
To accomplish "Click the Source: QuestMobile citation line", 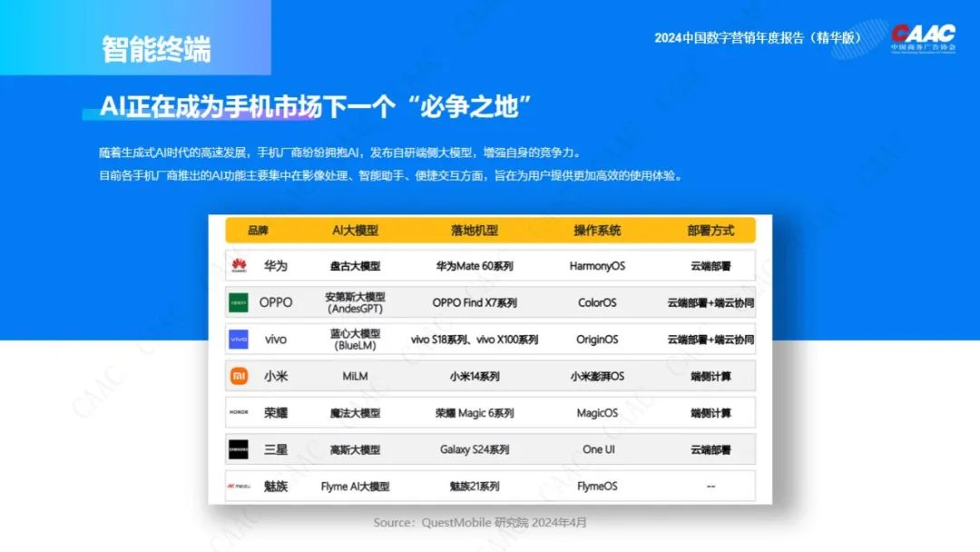I will point(480,523).
